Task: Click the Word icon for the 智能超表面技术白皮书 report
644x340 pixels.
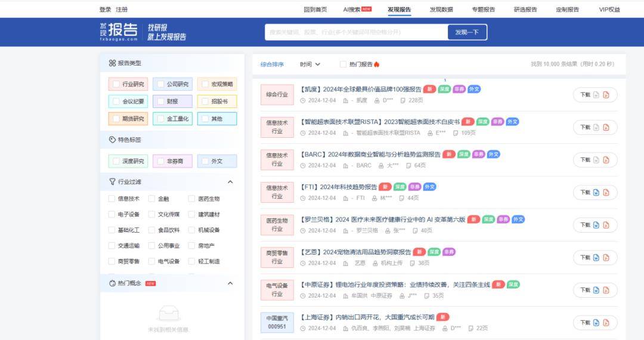Action: [x=596, y=127]
